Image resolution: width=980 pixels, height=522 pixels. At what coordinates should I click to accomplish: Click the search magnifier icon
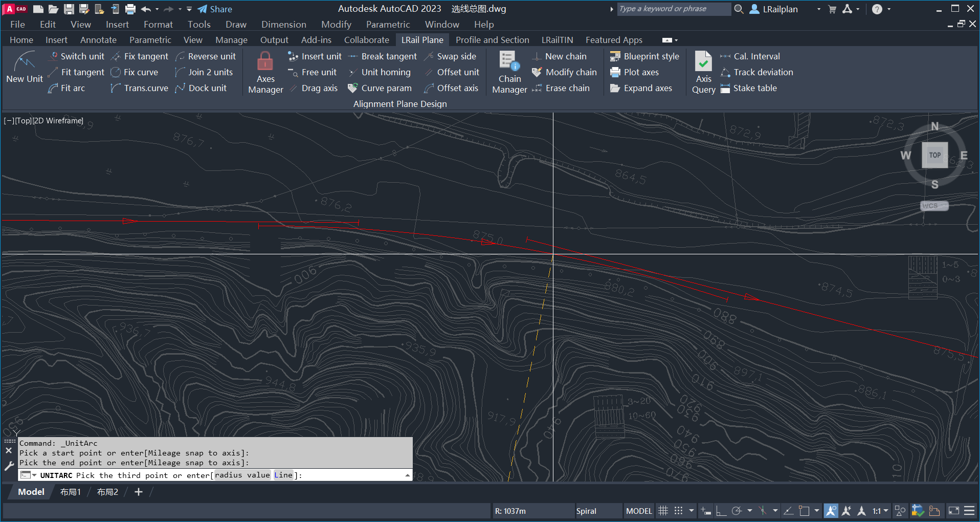tap(739, 9)
